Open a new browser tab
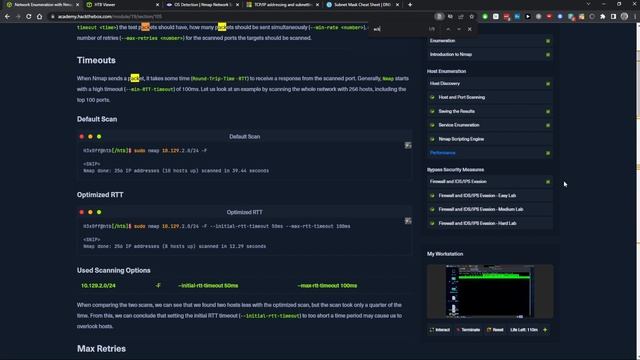Image resolution: width=640 pixels, height=360 pixels. 410,4
